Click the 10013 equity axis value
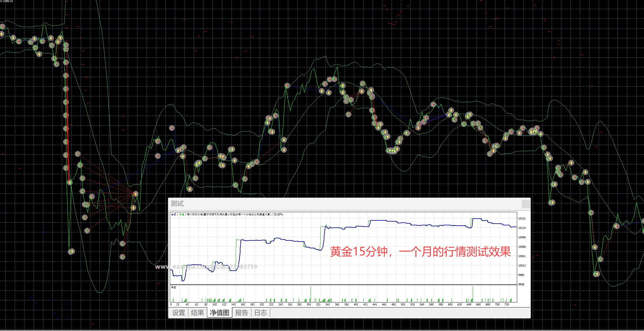 [x=522, y=266]
